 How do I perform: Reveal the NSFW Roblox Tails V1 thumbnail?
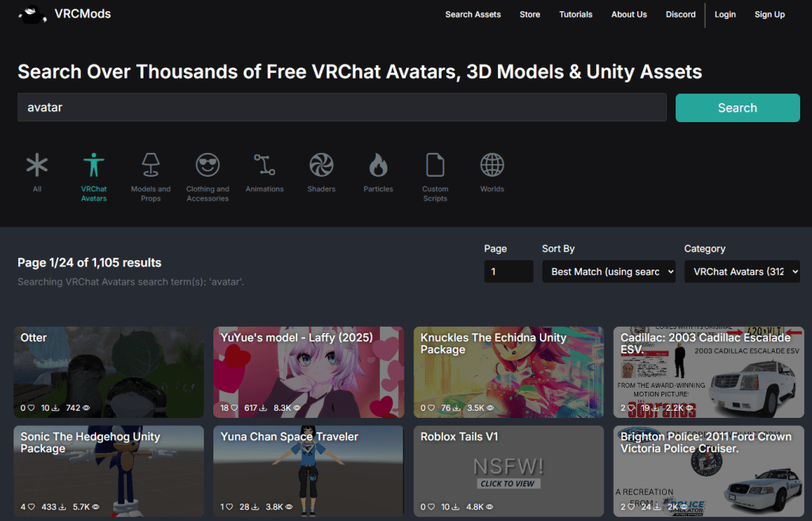(x=508, y=470)
